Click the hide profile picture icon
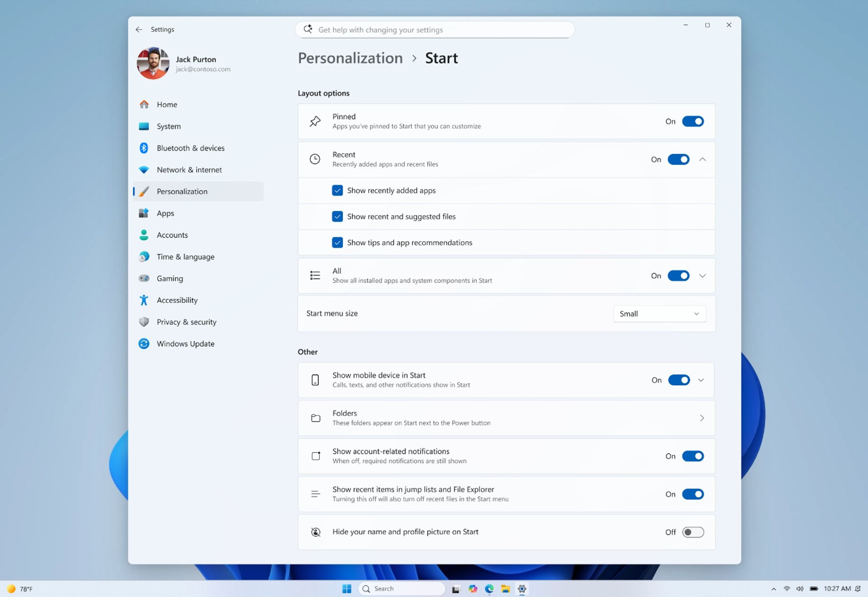868x597 pixels. click(315, 532)
